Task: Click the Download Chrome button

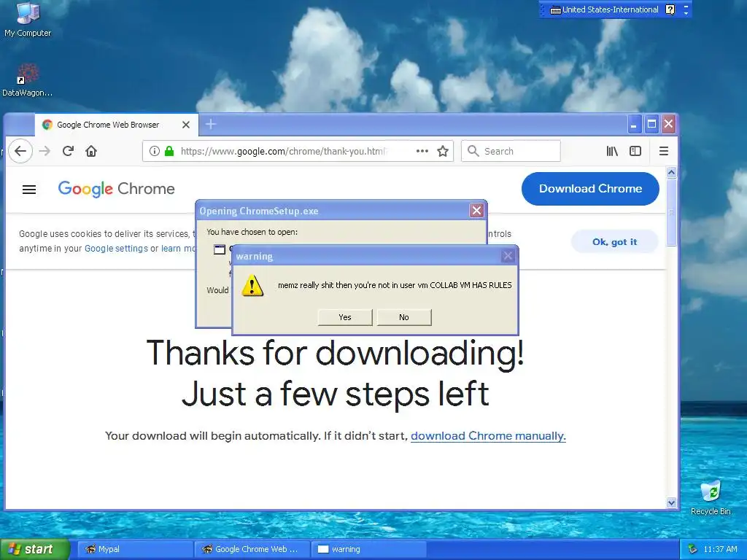Action: [x=590, y=189]
